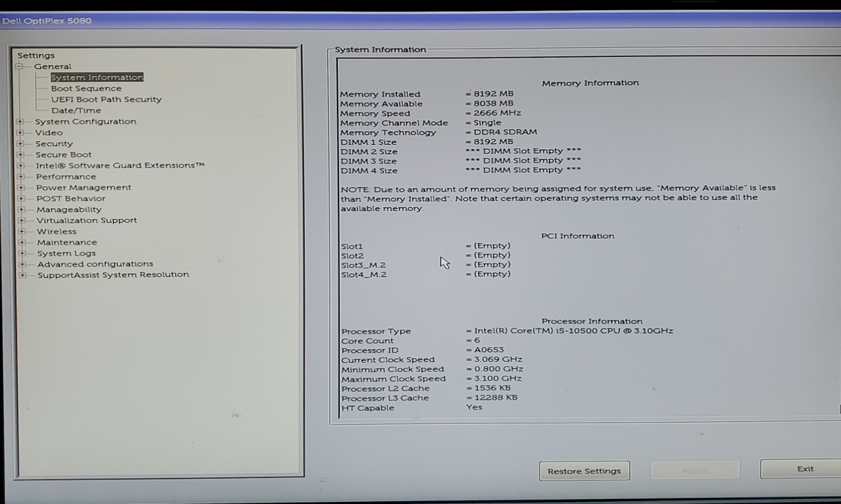Select System Information in the tree
The height and width of the screenshot is (504, 841).
click(97, 77)
